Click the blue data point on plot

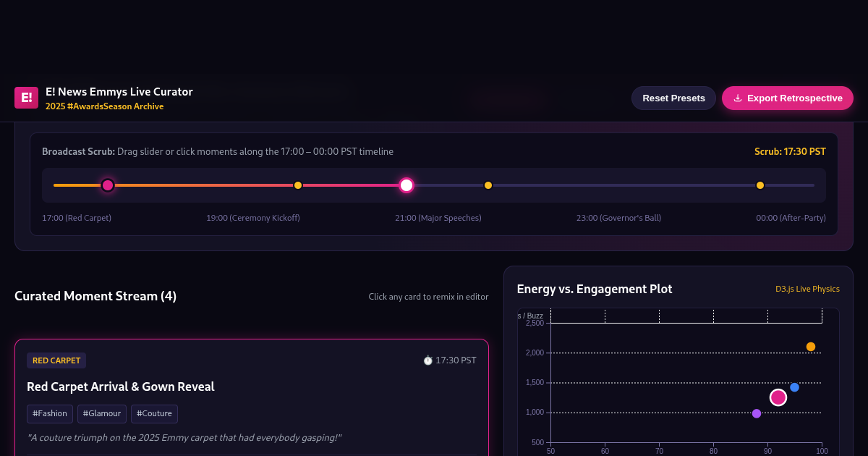794,387
